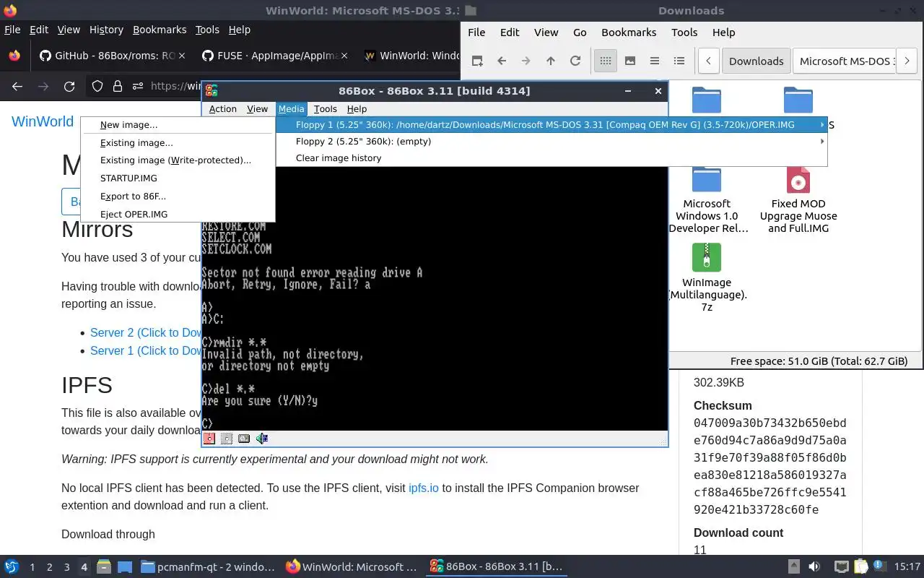This screenshot has height=578, width=924.
Task: Open the file manager Bookmarks menu
Action: 629,32
